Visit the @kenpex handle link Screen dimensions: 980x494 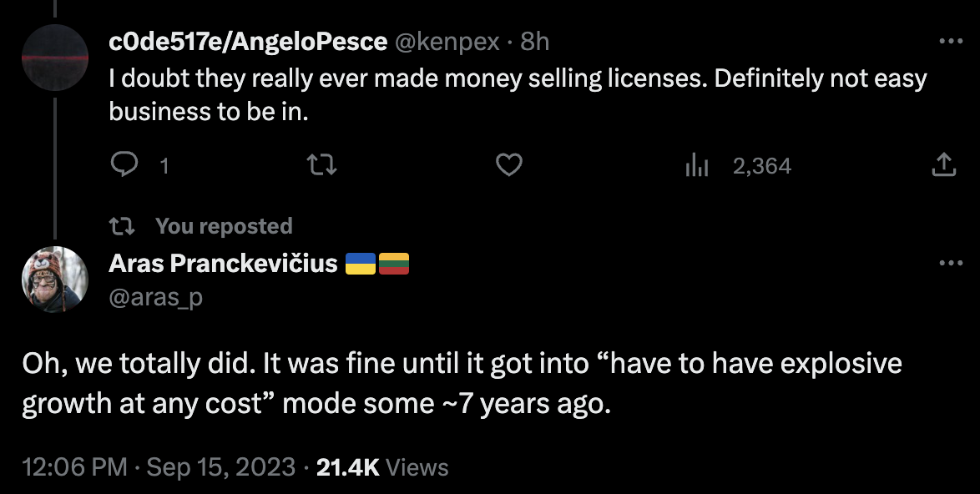(447, 41)
